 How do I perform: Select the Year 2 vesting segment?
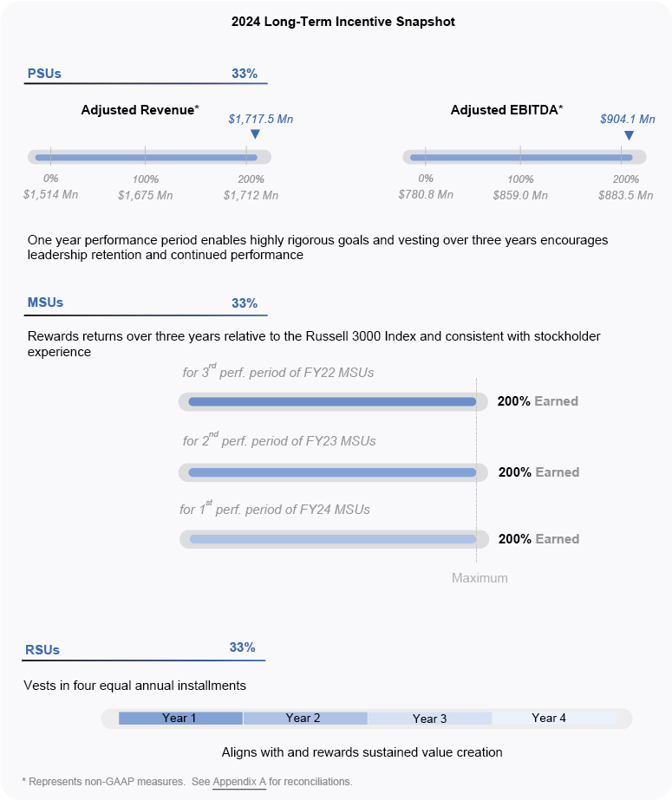click(304, 719)
